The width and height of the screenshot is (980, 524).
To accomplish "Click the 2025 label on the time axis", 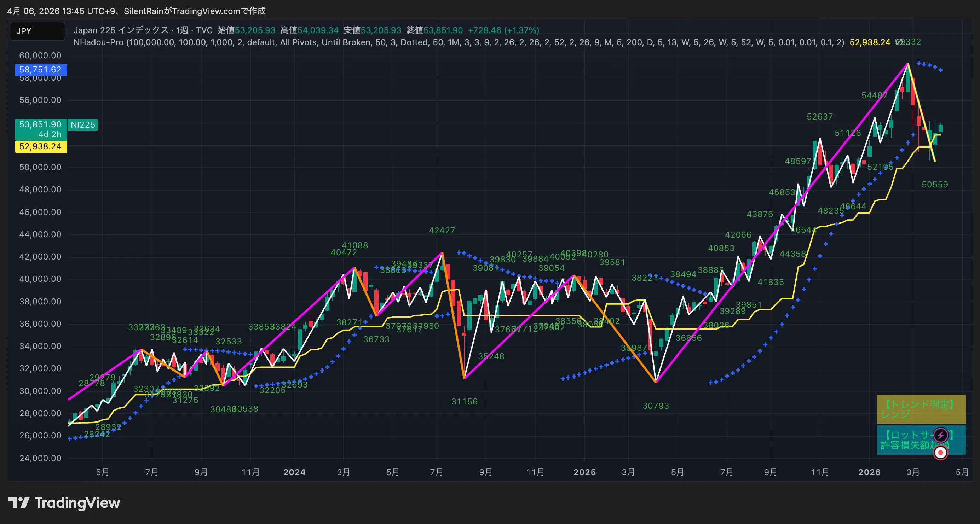I will pyautogui.click(x=584, y=472).
